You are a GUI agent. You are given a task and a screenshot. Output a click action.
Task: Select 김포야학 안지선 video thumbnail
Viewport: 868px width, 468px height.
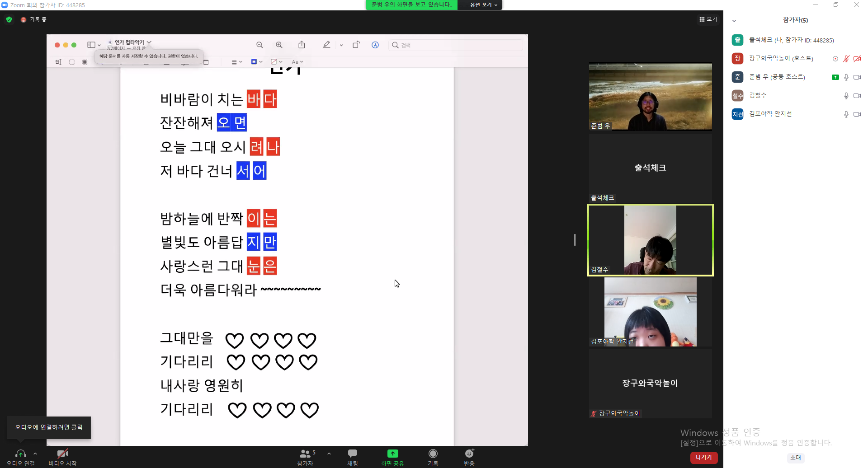click(x=651, y=312)
